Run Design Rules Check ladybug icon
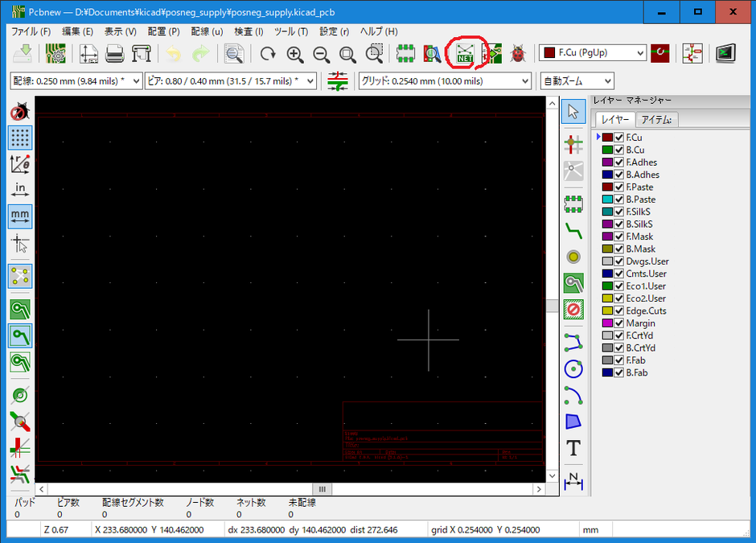Screen dimensions: 756x543 [518, 54]
